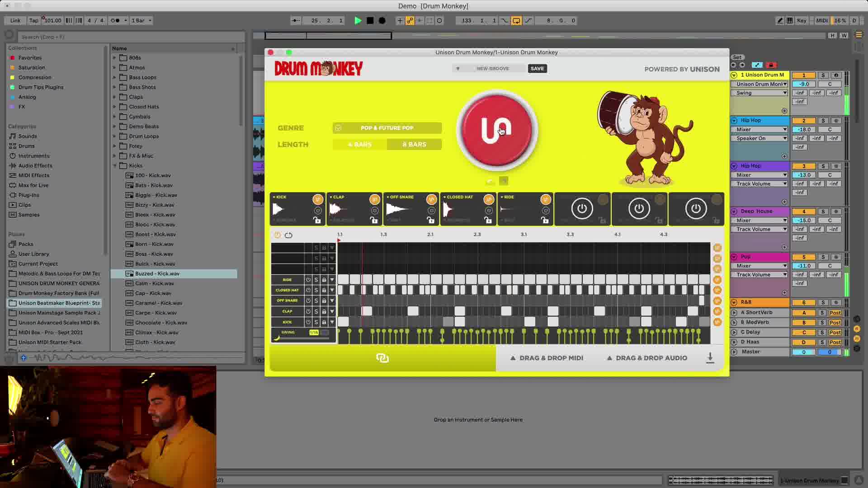Activate the first empty drum slot power icon
Viewport: 868px width, 488px height.
[582, 209]
